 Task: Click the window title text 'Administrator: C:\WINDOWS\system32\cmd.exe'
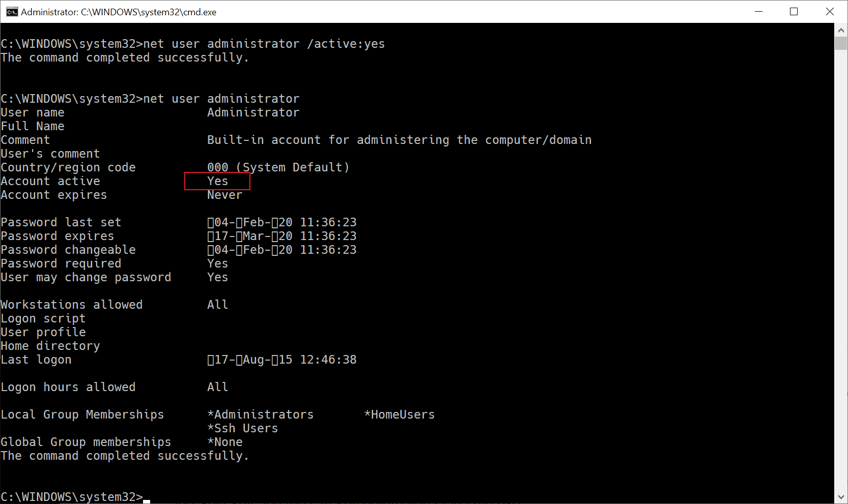click(x=119, y=12)
